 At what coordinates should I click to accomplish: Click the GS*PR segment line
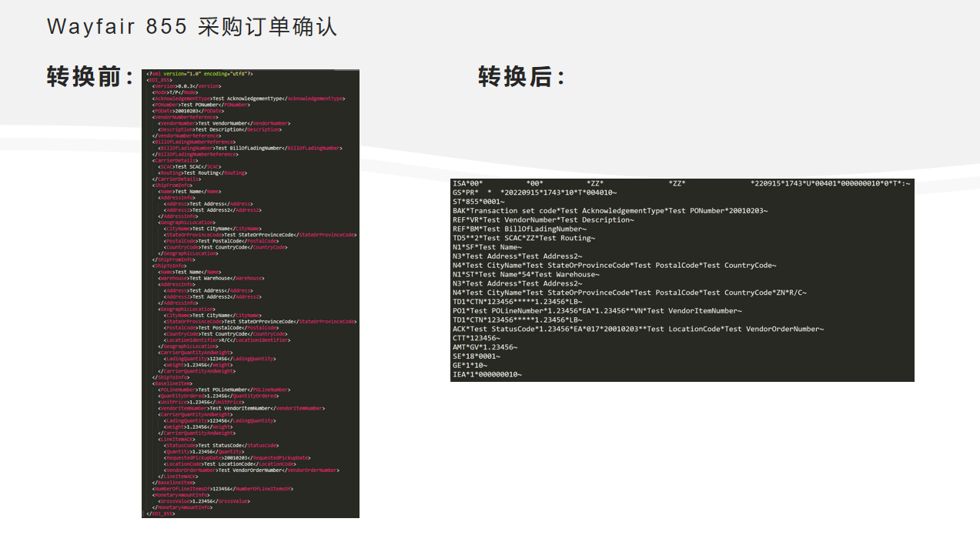534,192
